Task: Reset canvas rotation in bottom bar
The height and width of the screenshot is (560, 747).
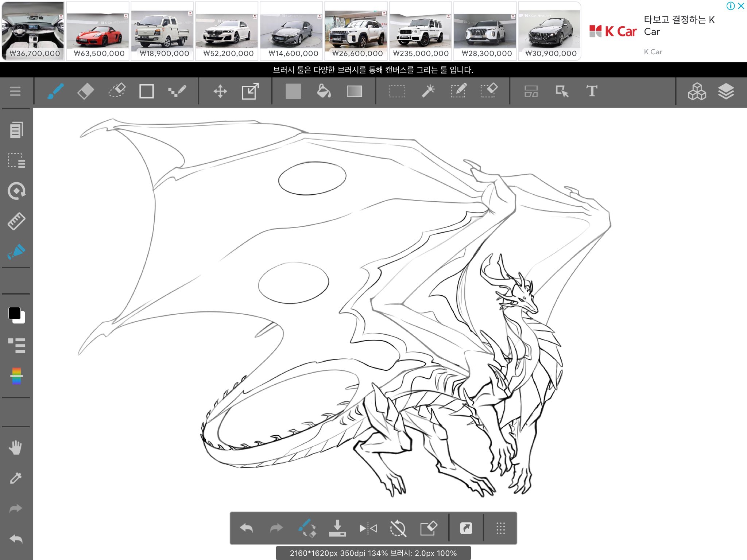Action: [x=398, y=528]
